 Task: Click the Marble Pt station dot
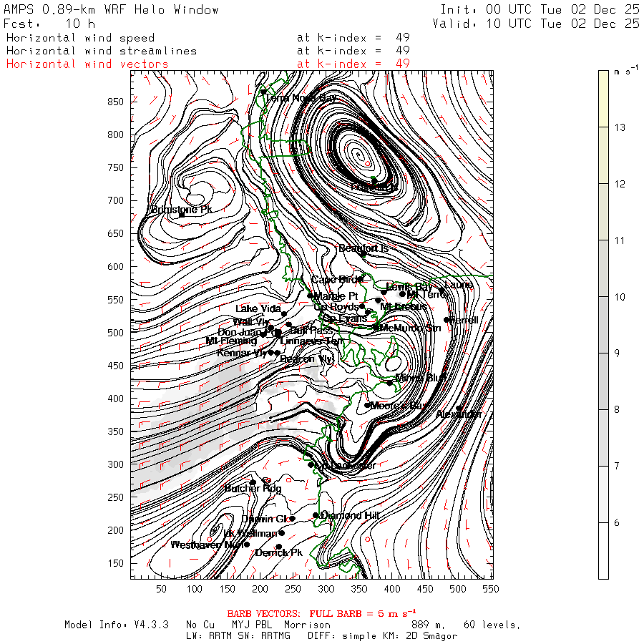(x=310, y=296)
